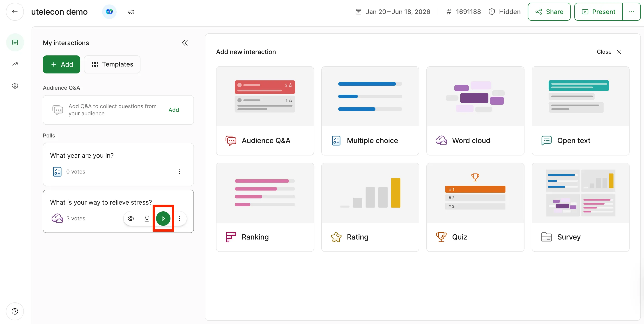Activate the stress poll play button
This screenshot has width=644, height=324.
pos(163,219)
